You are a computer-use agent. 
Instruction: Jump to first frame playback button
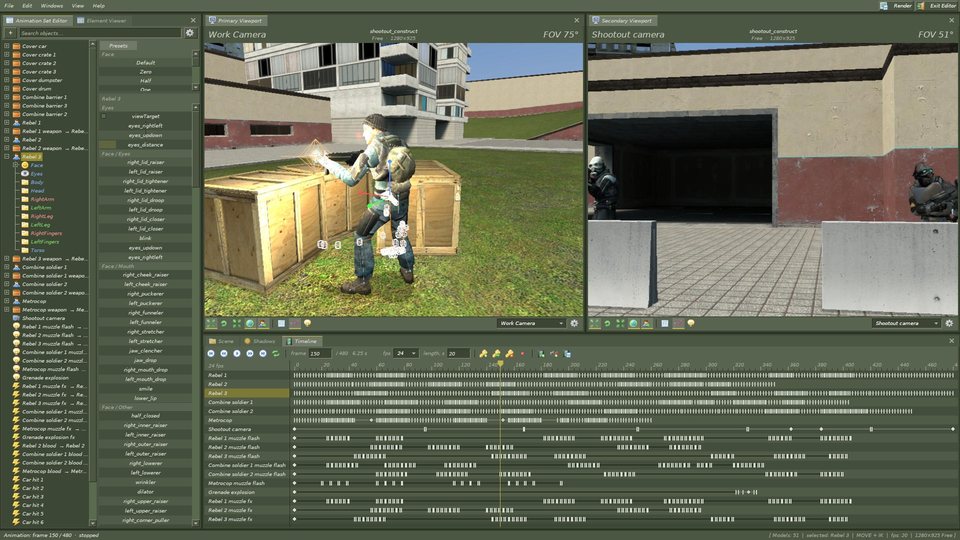coord(211,353)
